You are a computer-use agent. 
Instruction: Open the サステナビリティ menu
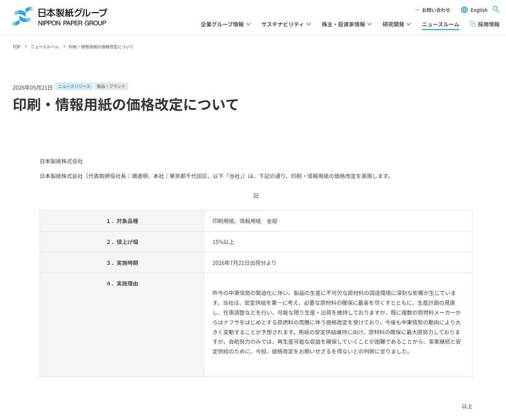[282, 24]
